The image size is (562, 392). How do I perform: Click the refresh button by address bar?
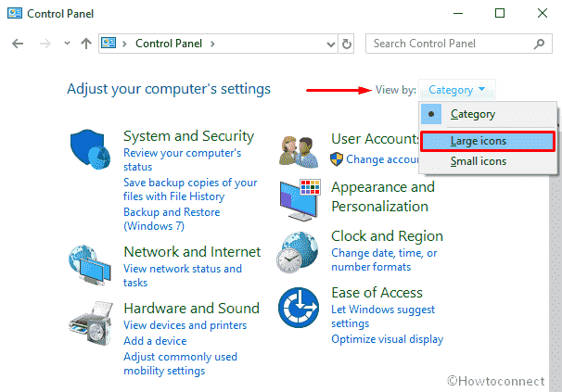[347, 44]
